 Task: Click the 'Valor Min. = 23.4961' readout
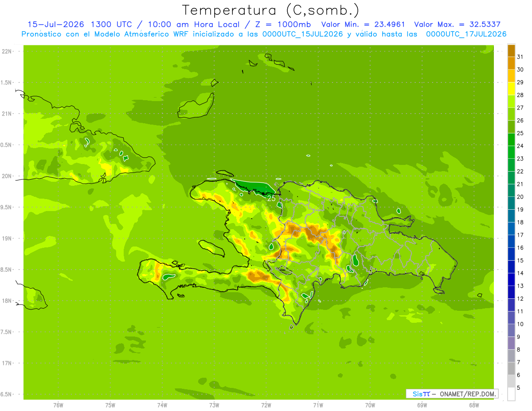[363, 24]
